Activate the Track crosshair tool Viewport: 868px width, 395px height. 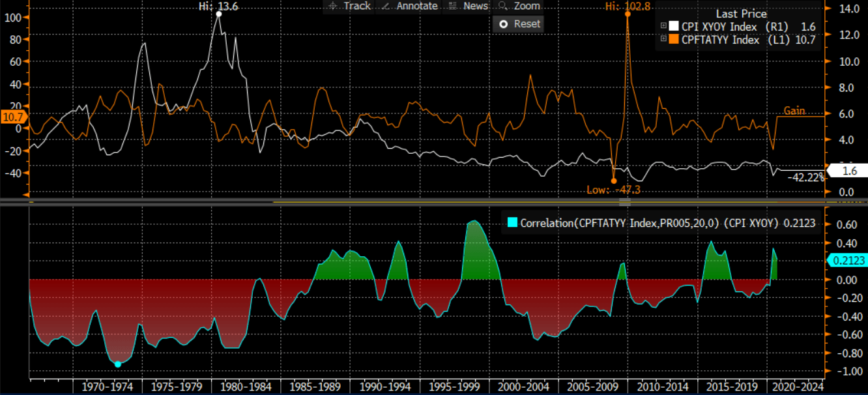(349, 6)
